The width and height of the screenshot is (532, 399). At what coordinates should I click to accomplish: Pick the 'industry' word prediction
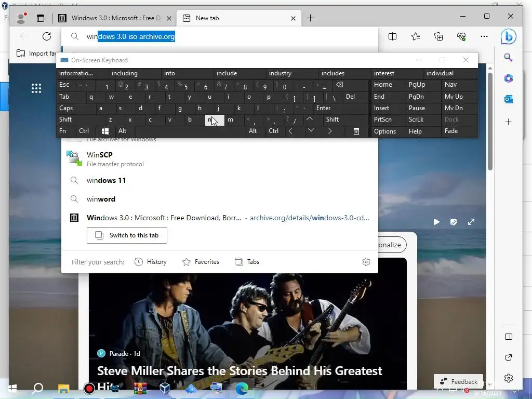(292, 73)
